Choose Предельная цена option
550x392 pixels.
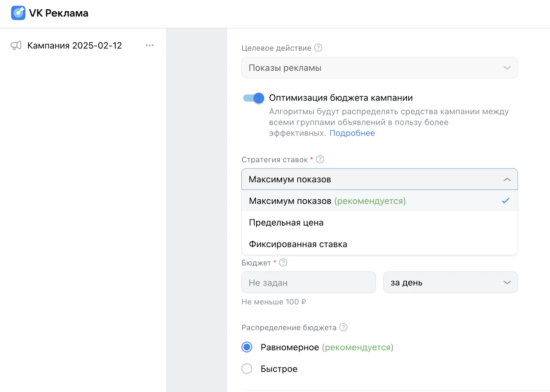coord(379,222)
